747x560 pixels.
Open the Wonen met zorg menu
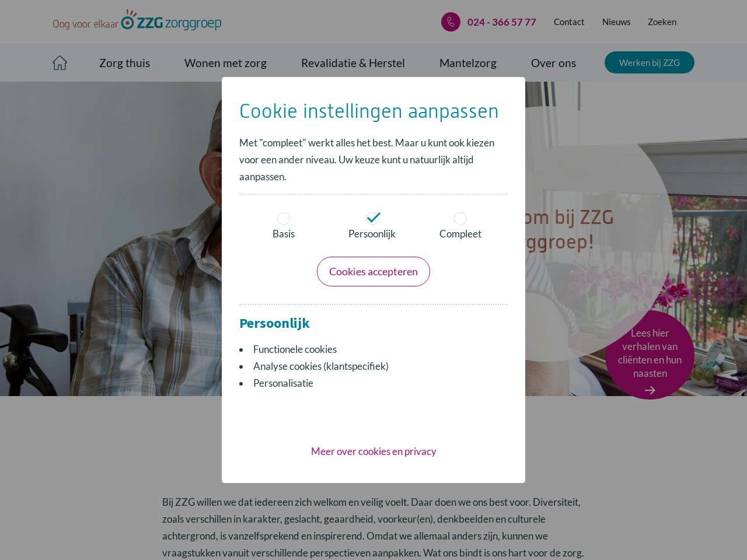point(225,63)
